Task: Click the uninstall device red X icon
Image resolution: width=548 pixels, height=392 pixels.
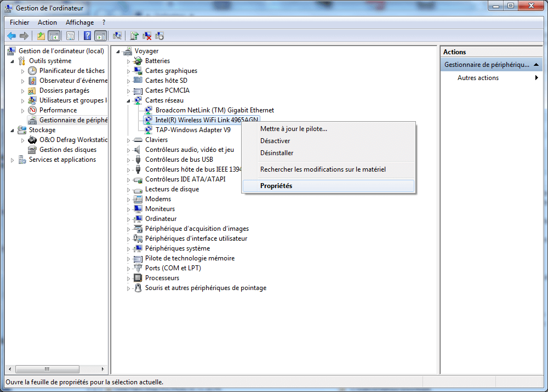Action: [147, 36]
